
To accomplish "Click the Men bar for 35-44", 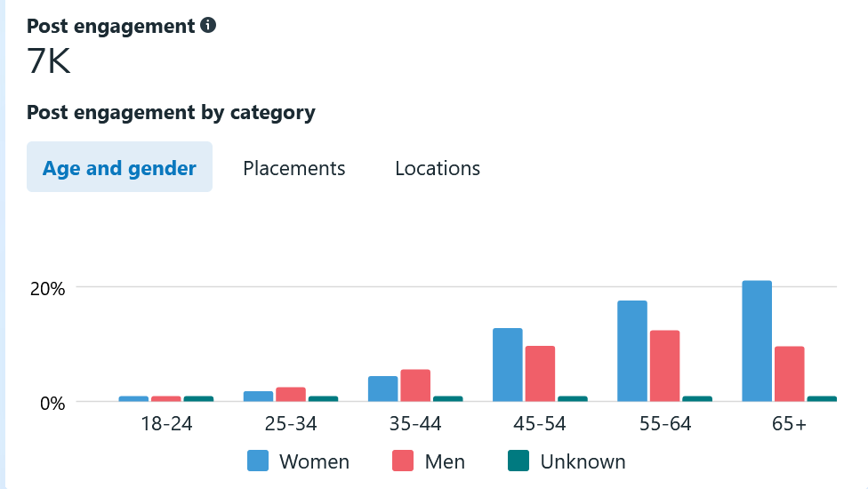I will [x=415, y=386].
